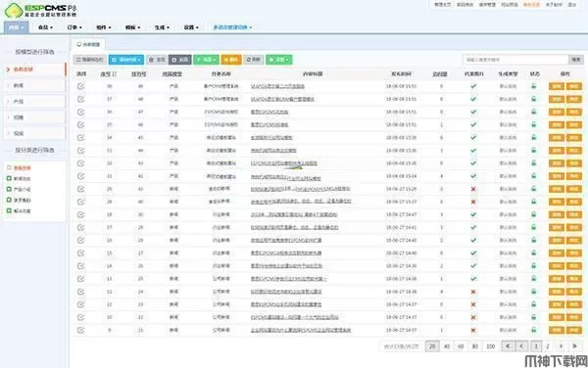Select row checkbox for ID 11
This screenshot has width=588, height=368.
(x=80, y=304)
